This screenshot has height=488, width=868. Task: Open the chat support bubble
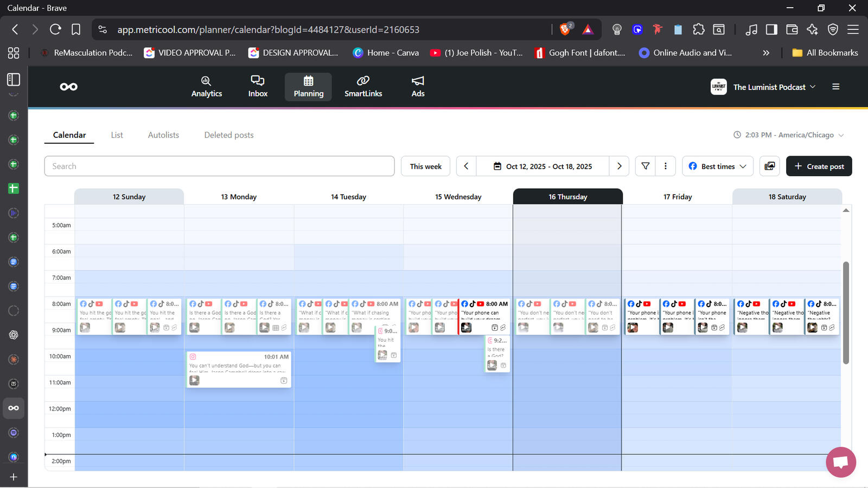pos(841,462)
